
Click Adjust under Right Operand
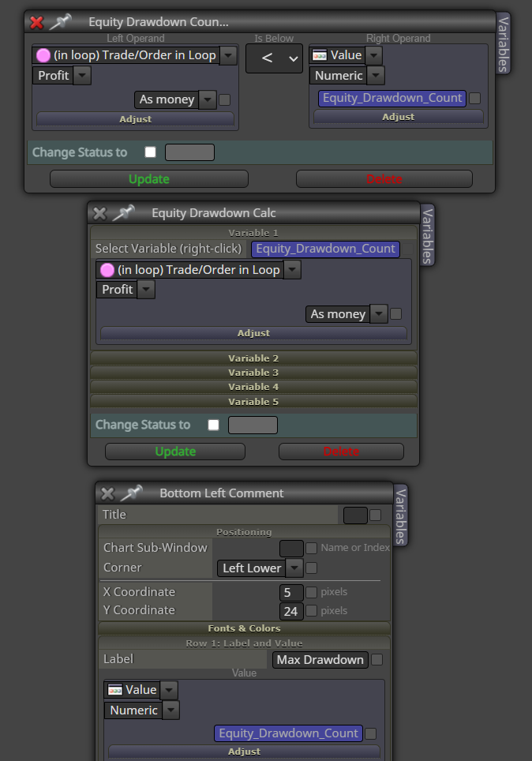click(399, 117)
